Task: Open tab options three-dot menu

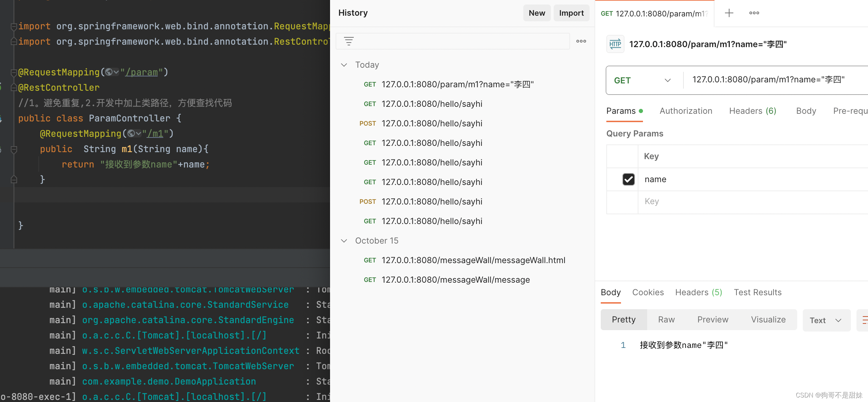Action: click(754, 13)
